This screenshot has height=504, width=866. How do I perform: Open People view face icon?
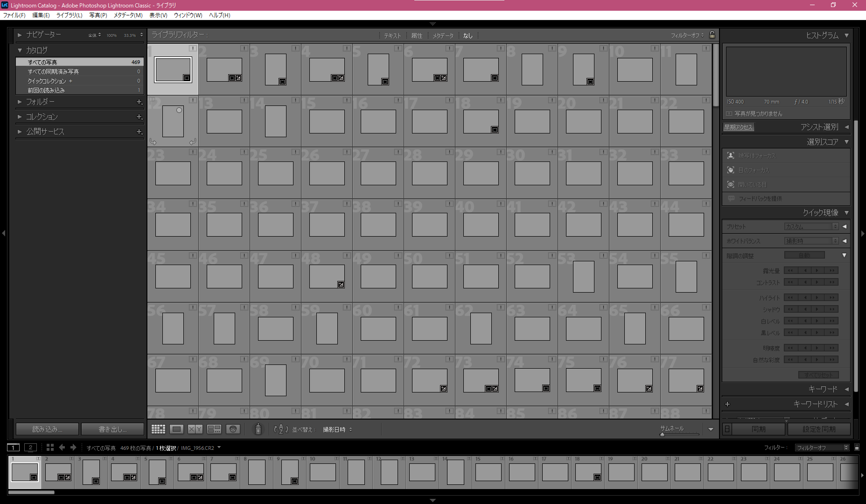233,429
